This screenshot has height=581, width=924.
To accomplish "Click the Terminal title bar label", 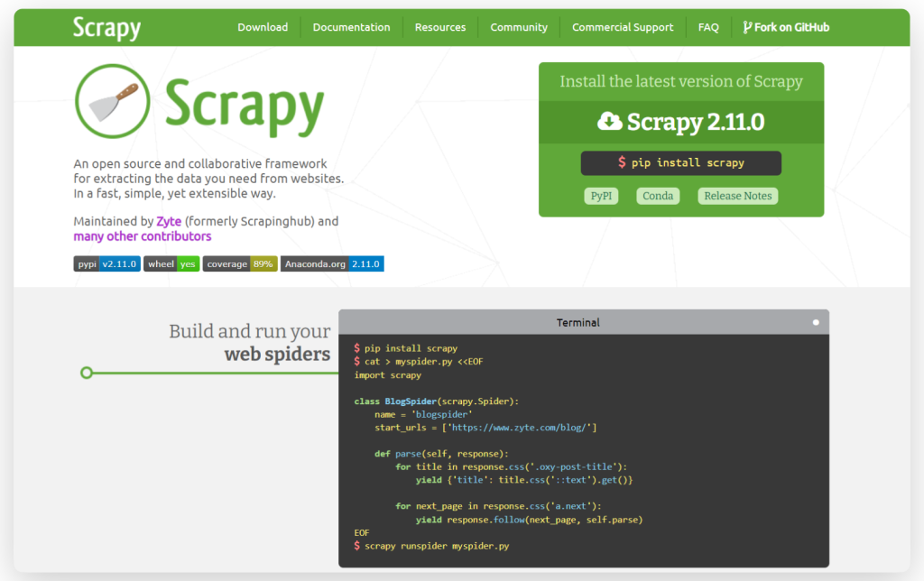I will (x=578, y=322).
